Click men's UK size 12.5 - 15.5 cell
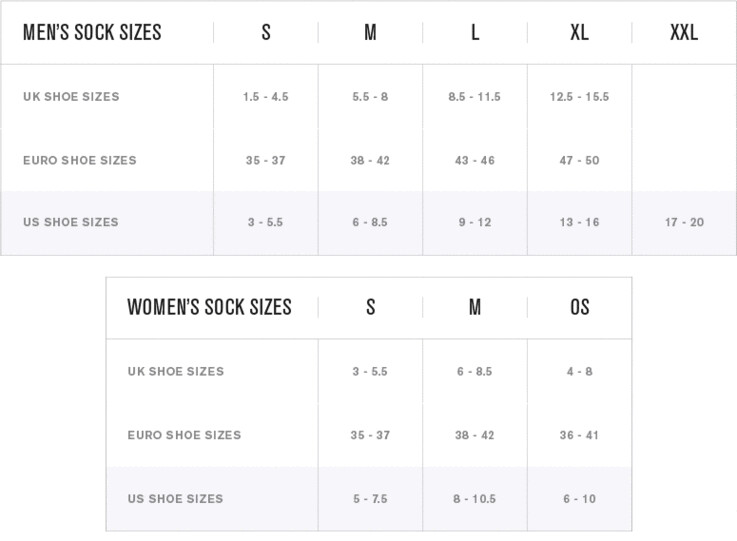The width and height of the screenshot is (737, 541). point(579,97)
